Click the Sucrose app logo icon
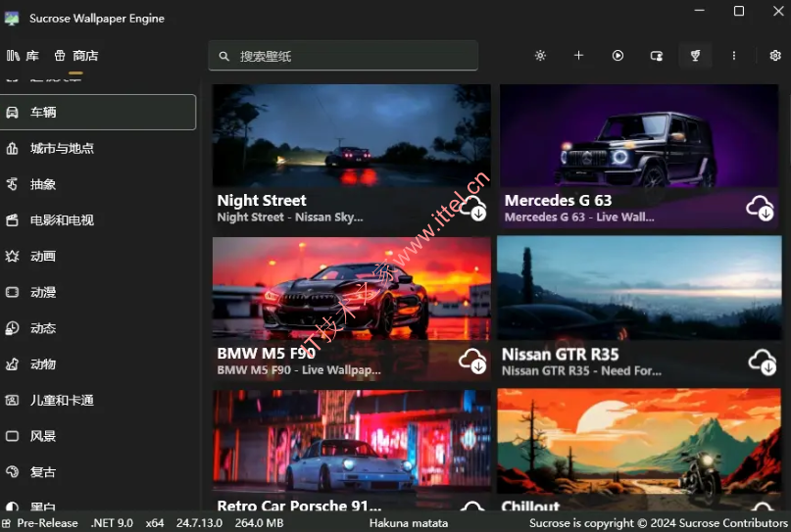The image size is (791, 532). [12, 19]
